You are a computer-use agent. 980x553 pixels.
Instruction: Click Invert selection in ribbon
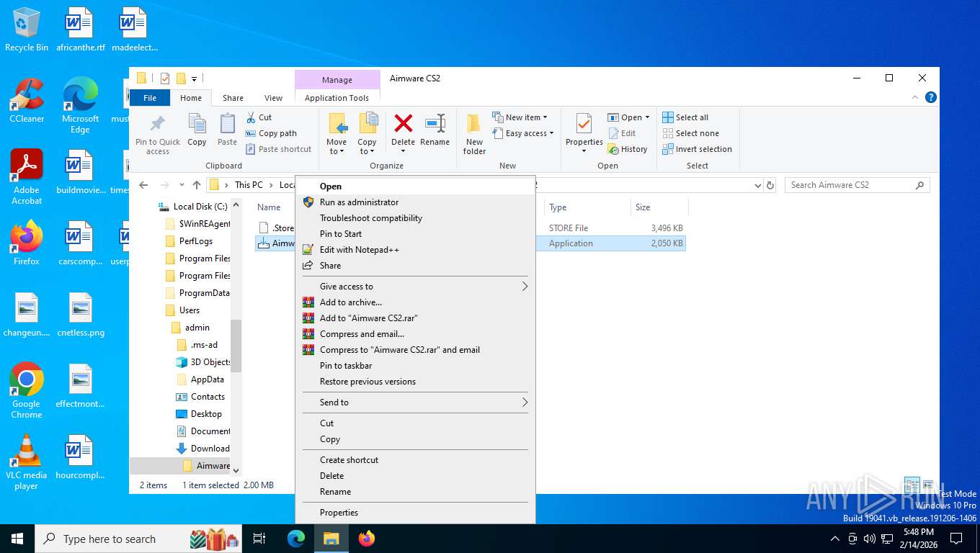point(697,149)
